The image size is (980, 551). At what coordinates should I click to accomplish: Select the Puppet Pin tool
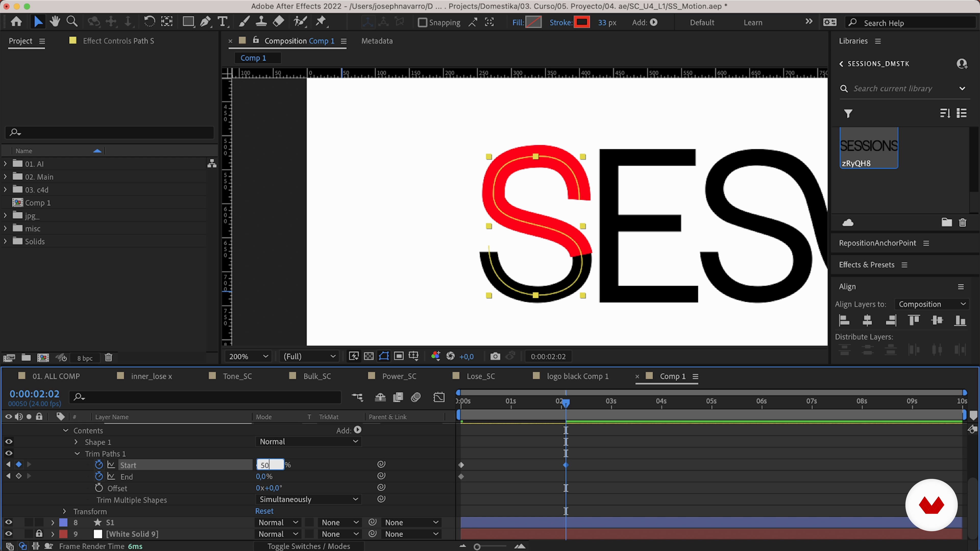pyautogui.click(x=322, y=22)
